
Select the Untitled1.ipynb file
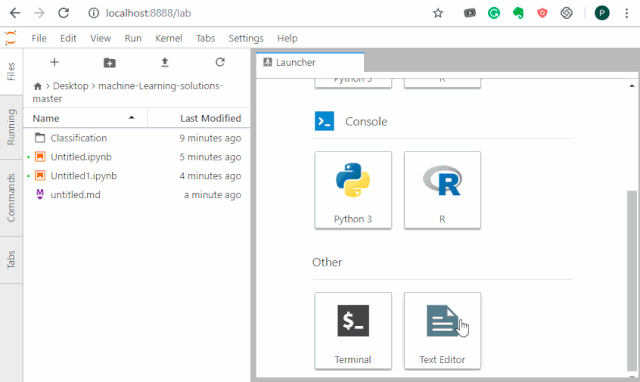tap(137, 176)
